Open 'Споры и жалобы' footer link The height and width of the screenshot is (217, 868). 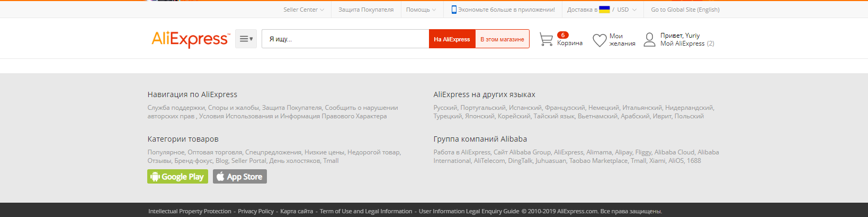(234, 108)
